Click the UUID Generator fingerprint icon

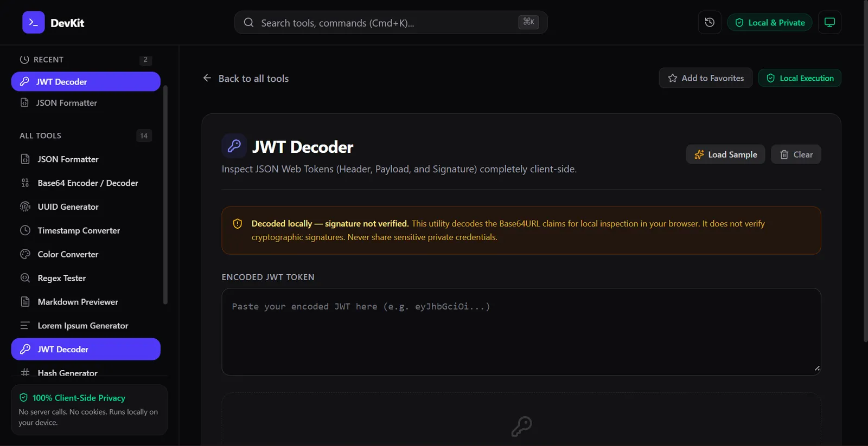click(25, 206)
